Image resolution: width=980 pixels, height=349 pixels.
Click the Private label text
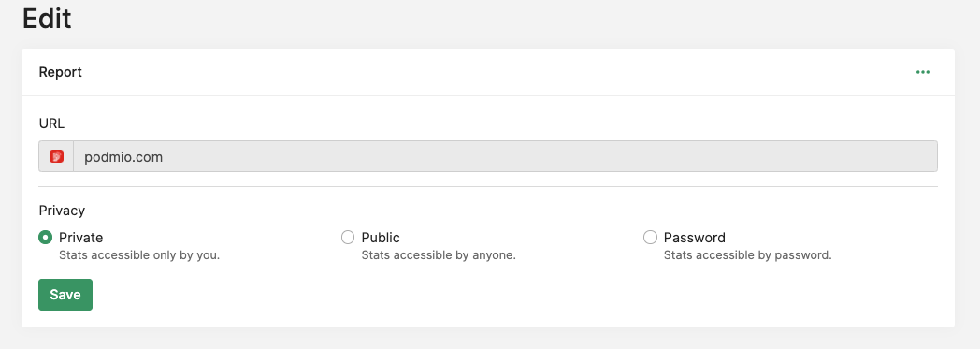[80, 238]
